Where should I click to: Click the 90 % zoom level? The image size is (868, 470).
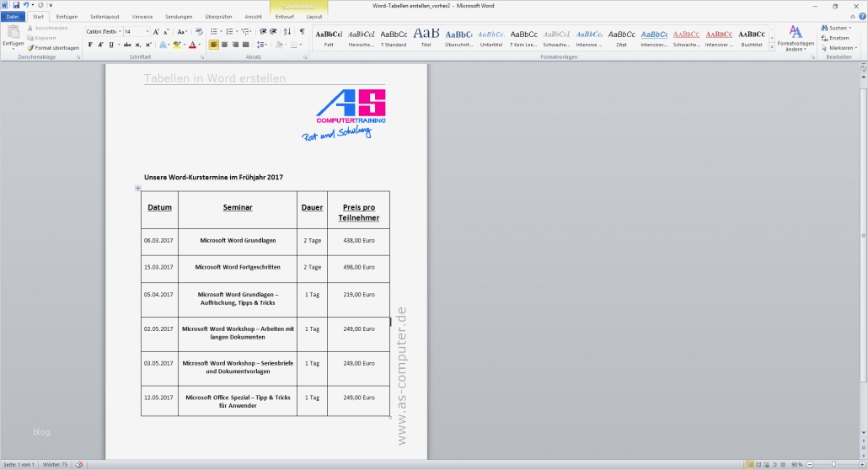(x=796, y=464)
